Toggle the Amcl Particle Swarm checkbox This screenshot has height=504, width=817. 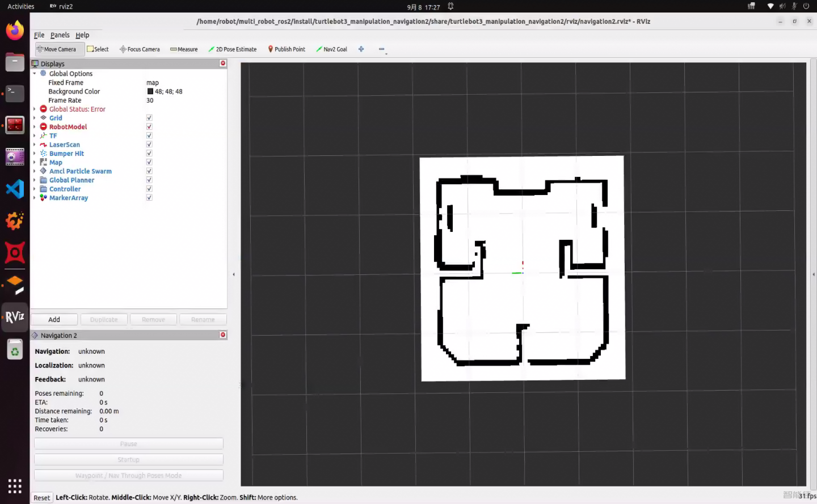pyautogui.click(x=149, y=171)
